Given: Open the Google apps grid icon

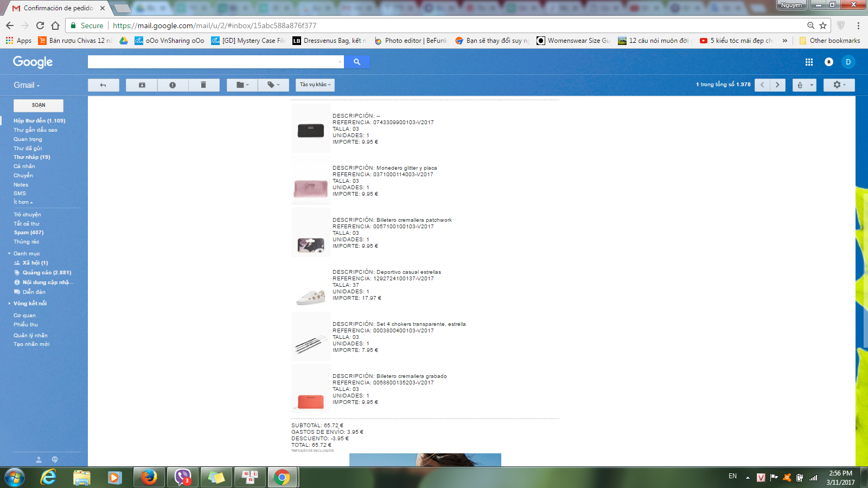Looking at the screenshot, I should click(x=809, y=62).
